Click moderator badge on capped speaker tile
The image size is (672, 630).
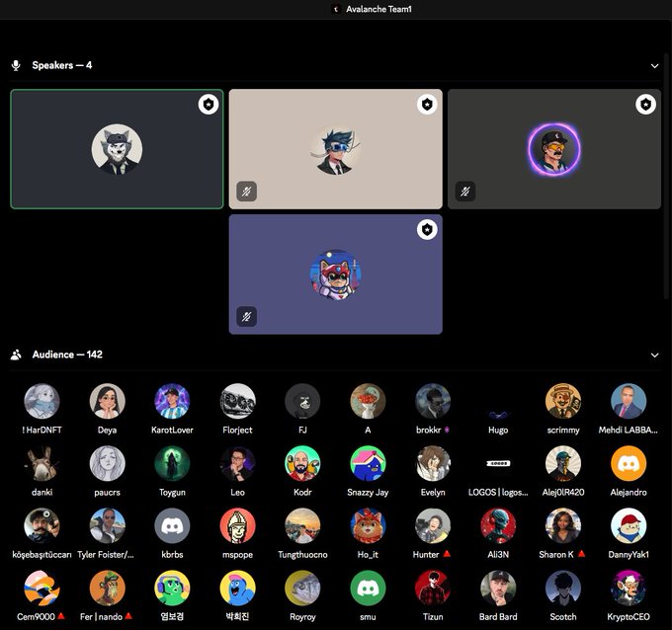[645, 104]
